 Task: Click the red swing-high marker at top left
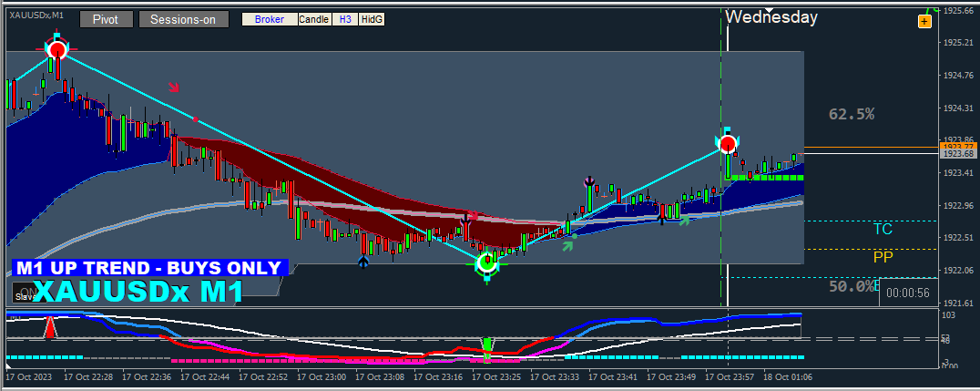(56, 49)
